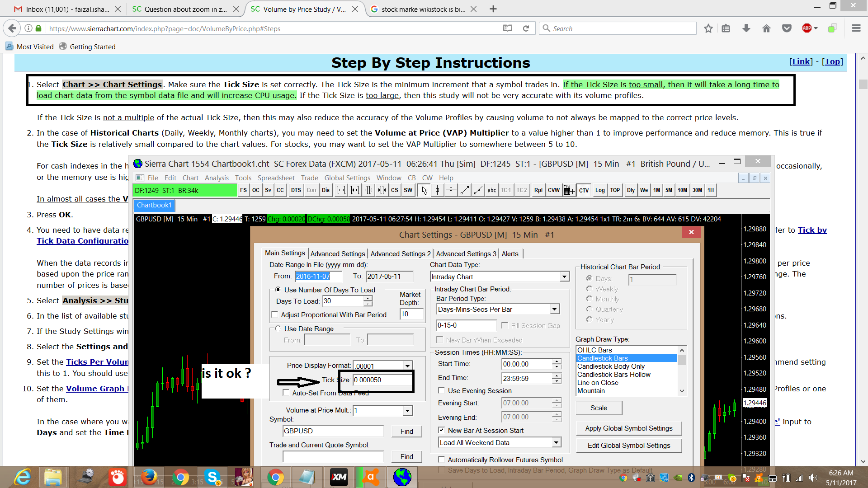Click the chart crosshair tool icon
Image resolution: width=868 pixels, height=488 pixels.
tap(437, 190)
